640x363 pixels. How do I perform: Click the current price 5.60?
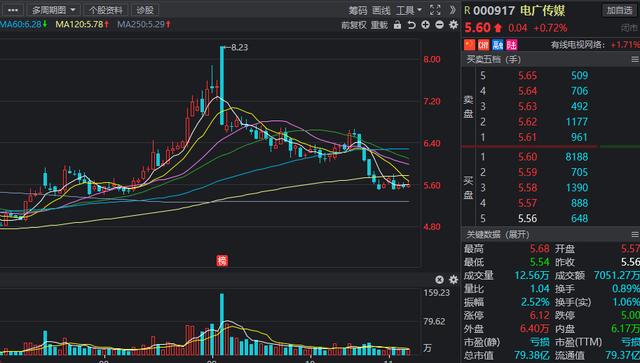click(x=477, y=28)
